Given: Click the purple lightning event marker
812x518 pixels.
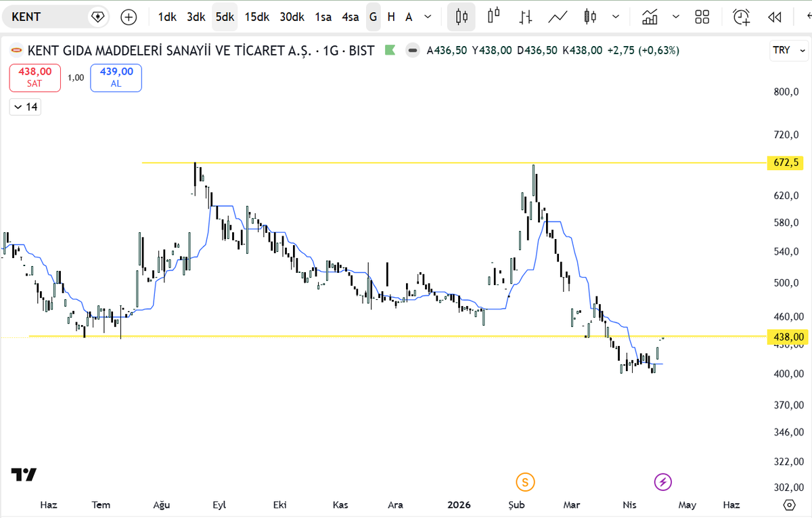Looking at the screenshot, I should pos(663,482).
